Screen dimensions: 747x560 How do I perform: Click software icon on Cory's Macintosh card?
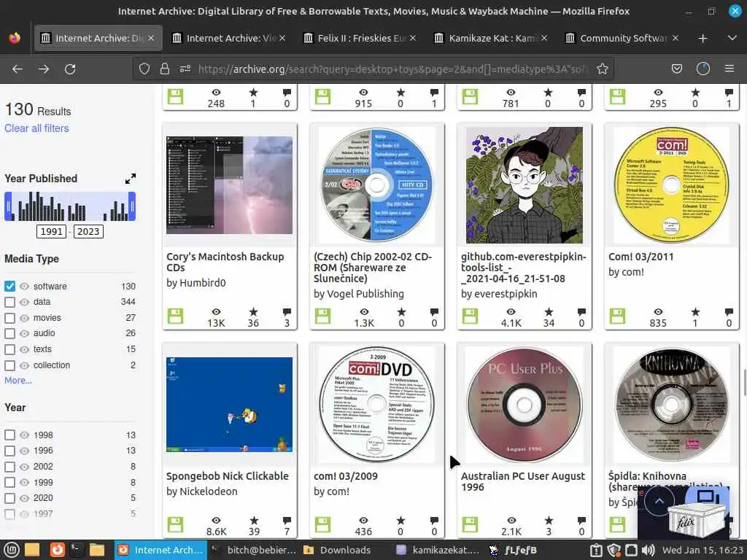coord(175,316)
